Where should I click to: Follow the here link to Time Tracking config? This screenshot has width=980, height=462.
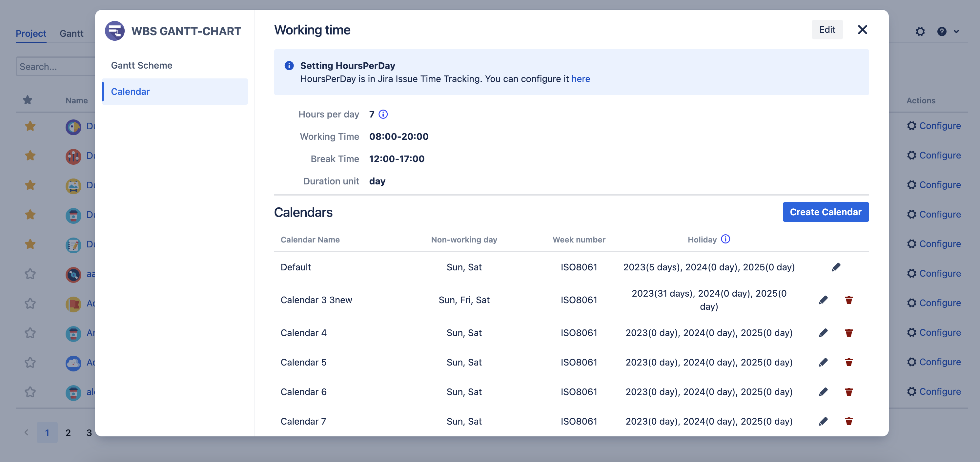point(581,79)
